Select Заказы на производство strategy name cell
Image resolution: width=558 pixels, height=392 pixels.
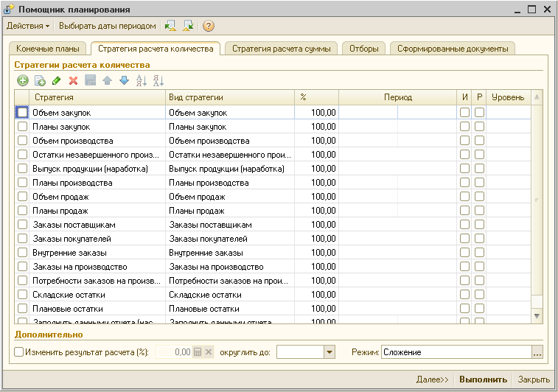tap(97, 267)
